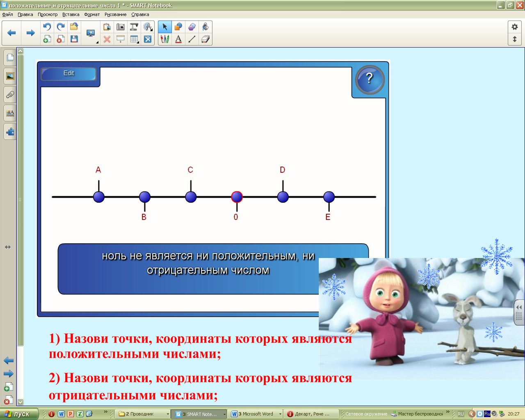525x420 pixels.
Task: Open the Вставка menu
Action: coord(71,14)
